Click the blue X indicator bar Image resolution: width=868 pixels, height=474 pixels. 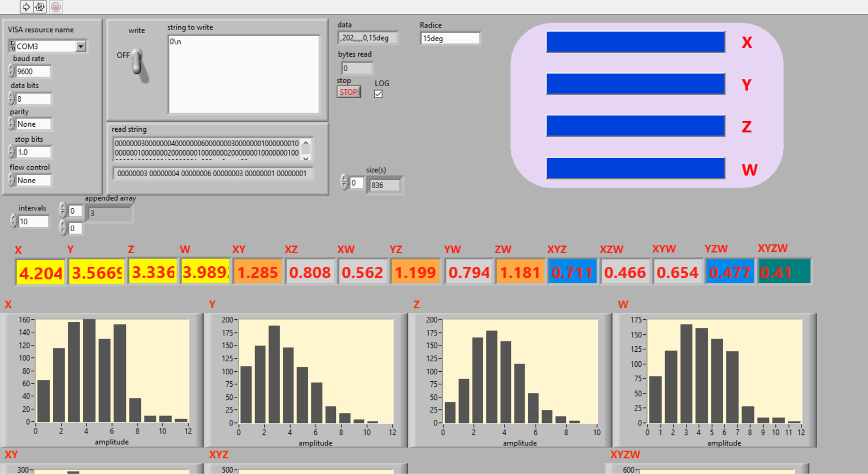(x=635, y=42)
